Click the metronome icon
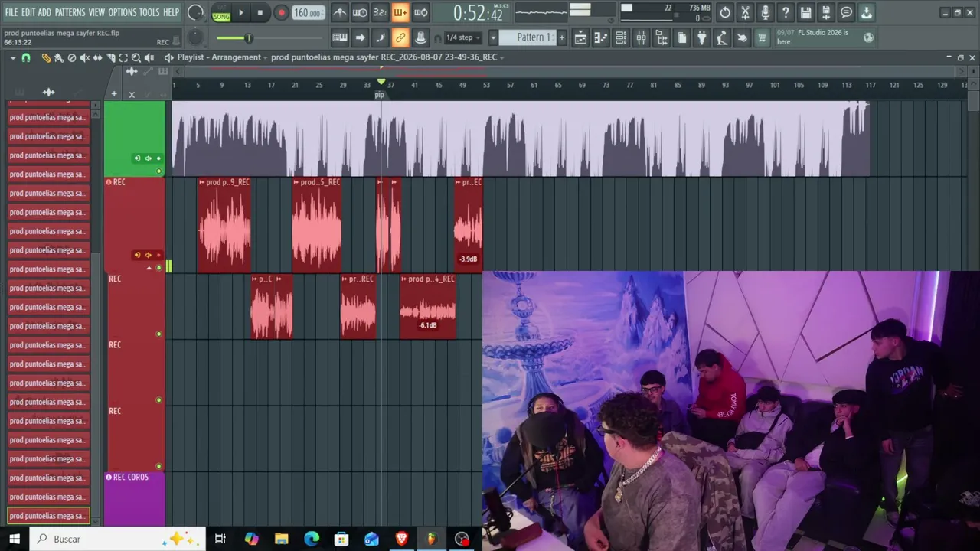 click(x=340, y=12)
